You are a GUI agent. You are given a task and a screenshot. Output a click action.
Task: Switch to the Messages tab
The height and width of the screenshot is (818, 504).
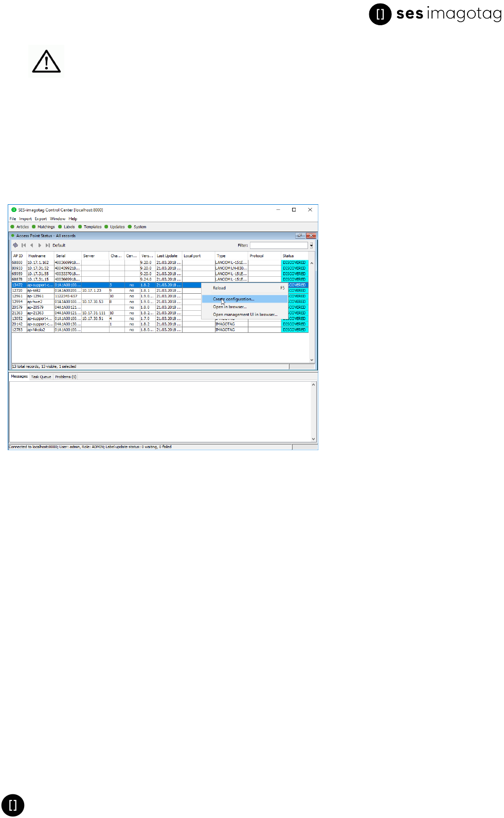pos(20,377)
